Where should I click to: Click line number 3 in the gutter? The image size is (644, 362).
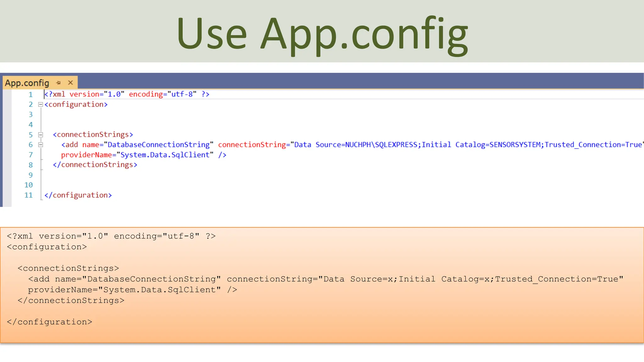click(x=31, y=115)
